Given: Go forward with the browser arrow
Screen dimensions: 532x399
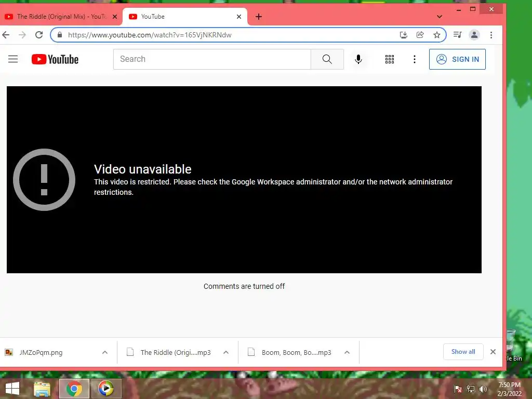Looking at the screenshot, I should point(22,35).
